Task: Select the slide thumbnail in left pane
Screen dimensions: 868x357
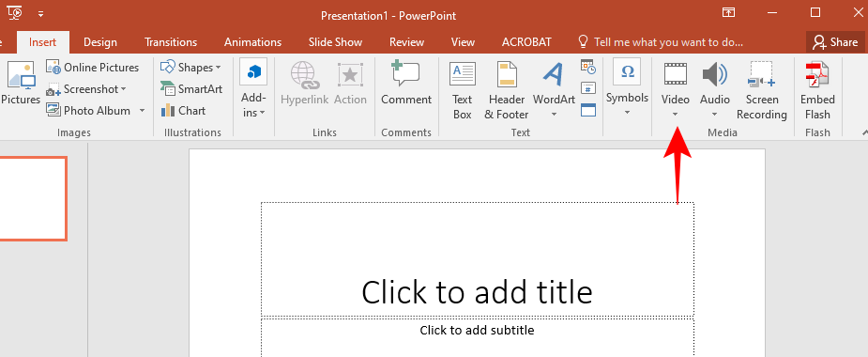Action: pyautogui.click(x=32, y=198)
